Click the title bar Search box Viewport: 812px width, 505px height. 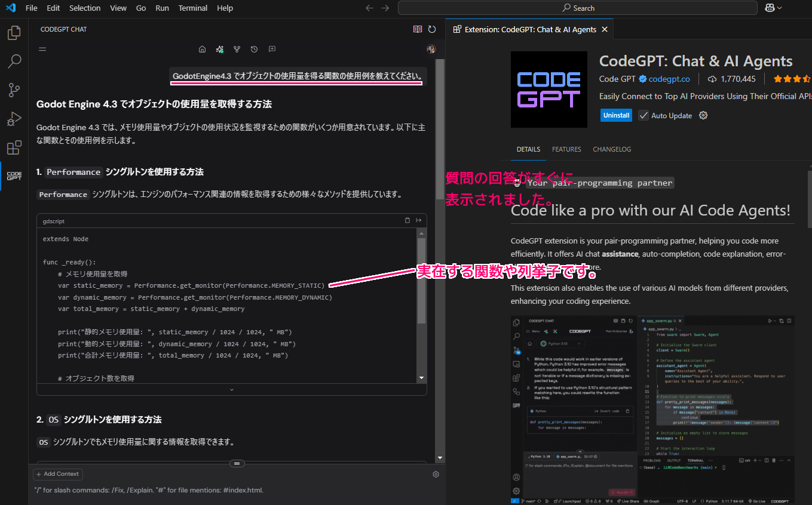point(578,8)
